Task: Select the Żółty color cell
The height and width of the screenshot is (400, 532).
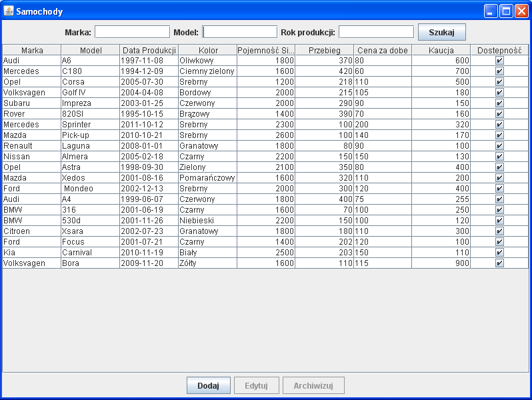Action: [207, 263]
